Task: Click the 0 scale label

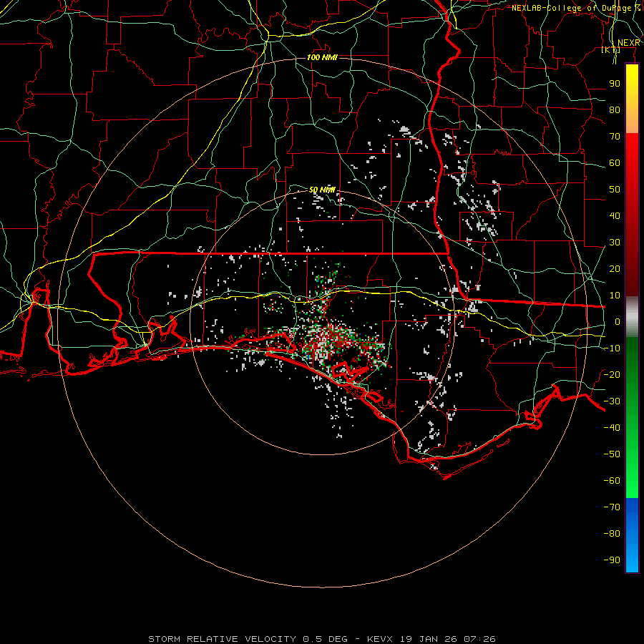Action: pos(618,321)
